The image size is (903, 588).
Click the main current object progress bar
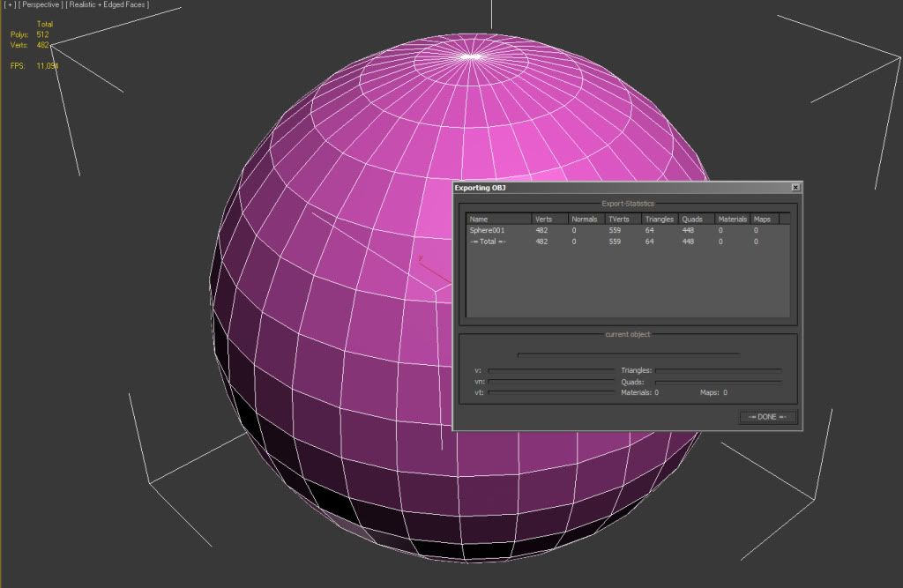(x=628, y=353)
